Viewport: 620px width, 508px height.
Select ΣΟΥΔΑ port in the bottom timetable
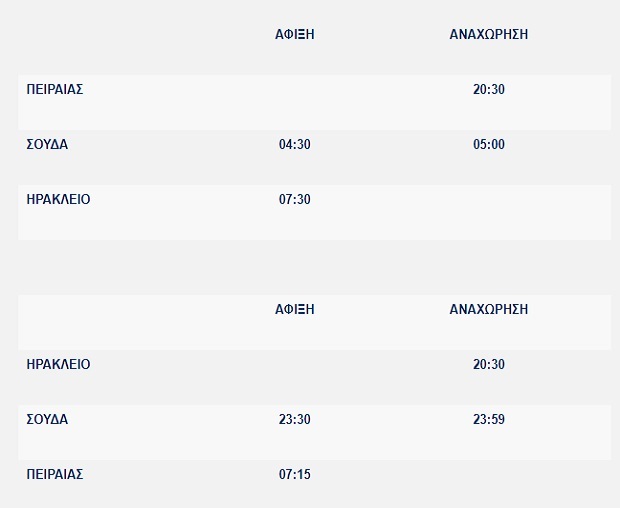[x=47, y=419]
